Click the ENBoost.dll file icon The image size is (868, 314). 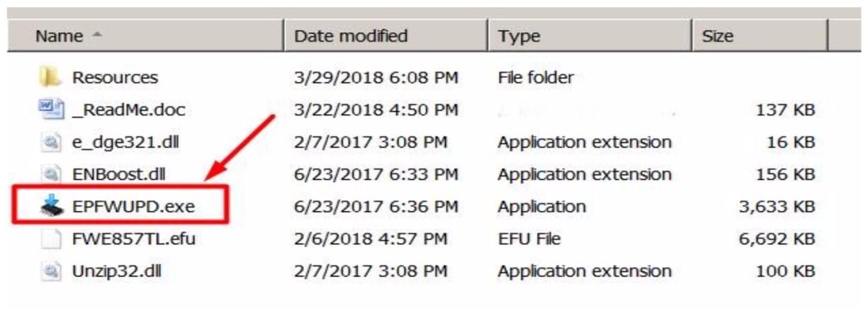[51, 174]
